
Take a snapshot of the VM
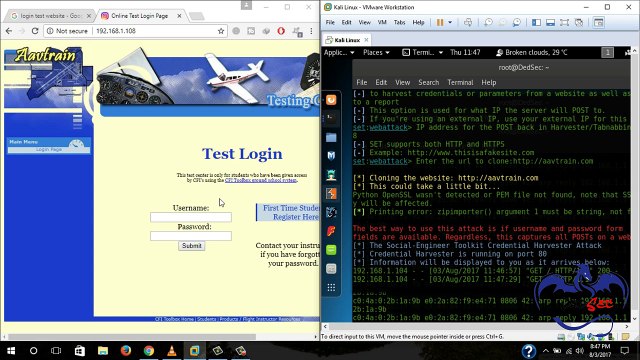[488, 22]
